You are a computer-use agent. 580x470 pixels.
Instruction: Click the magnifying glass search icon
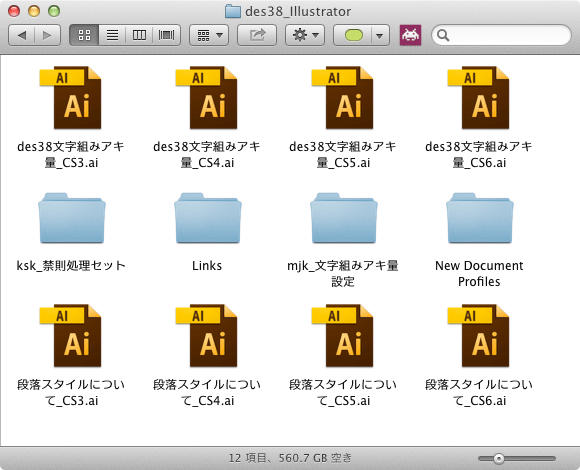click(x=443, y=35)
